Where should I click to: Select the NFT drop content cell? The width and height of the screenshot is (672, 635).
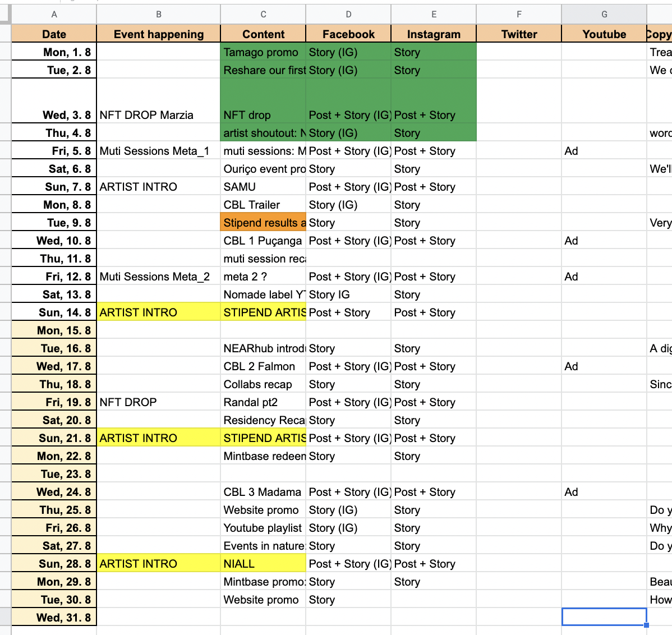point(263,101)
